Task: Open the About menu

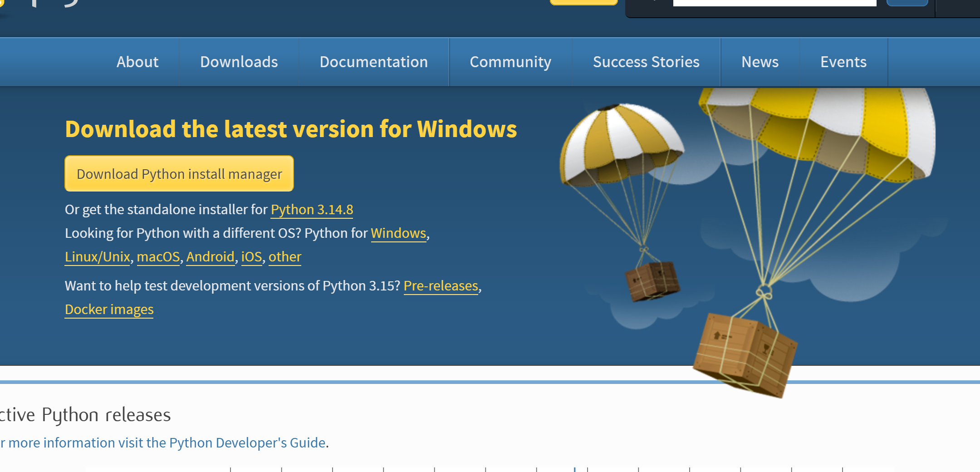Action: [137, 62]
